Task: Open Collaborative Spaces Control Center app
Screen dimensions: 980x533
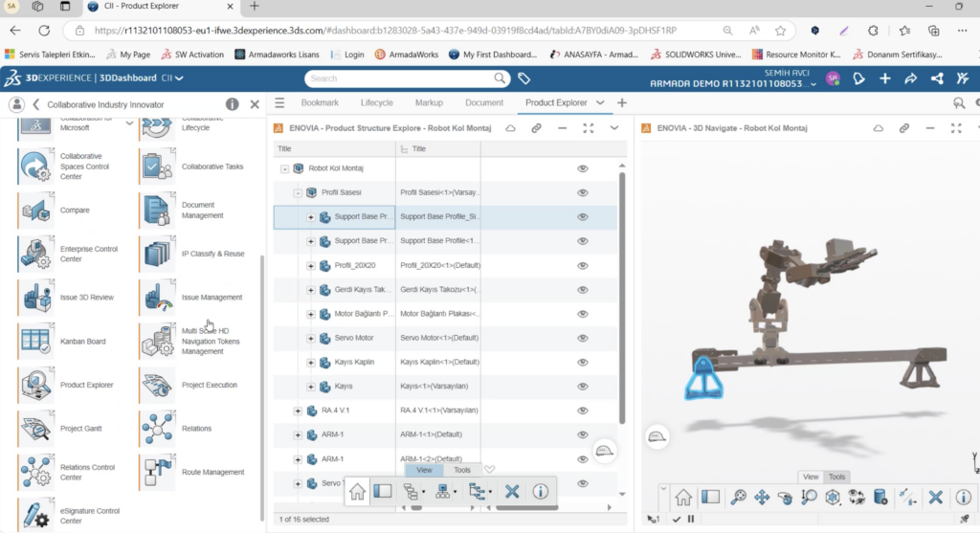Action: click(35, 167)
